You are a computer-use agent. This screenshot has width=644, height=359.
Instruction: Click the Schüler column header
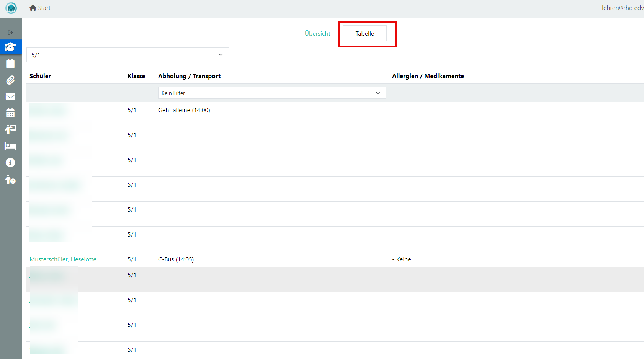(40, 76)
